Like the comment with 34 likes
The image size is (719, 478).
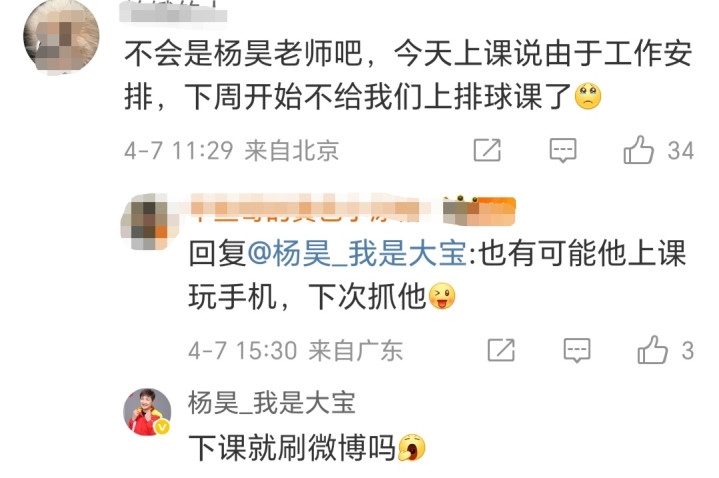coord(638,150)
